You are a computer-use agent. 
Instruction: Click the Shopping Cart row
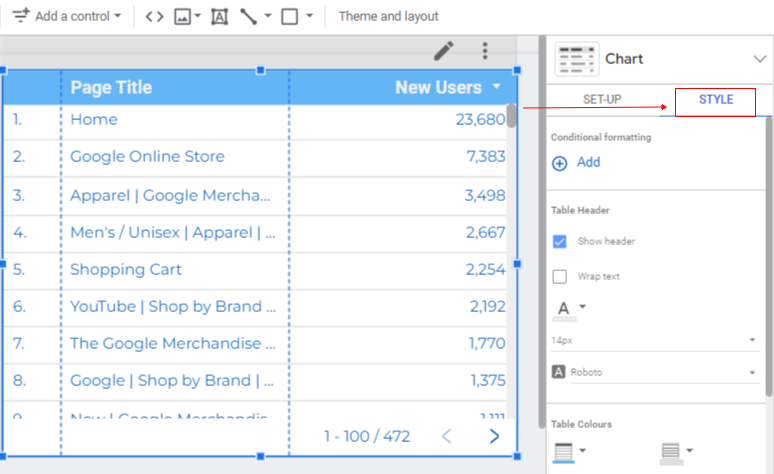tap(126, 270)
